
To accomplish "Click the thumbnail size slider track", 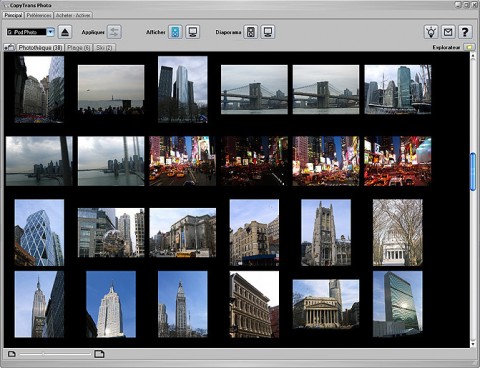I will pos(55,354).
